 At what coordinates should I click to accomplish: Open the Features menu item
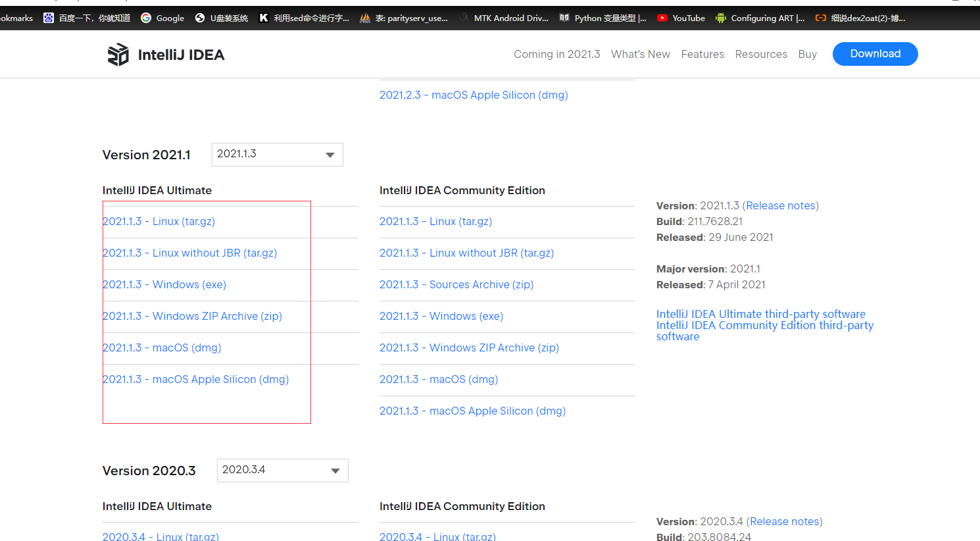tap(702, 54)
